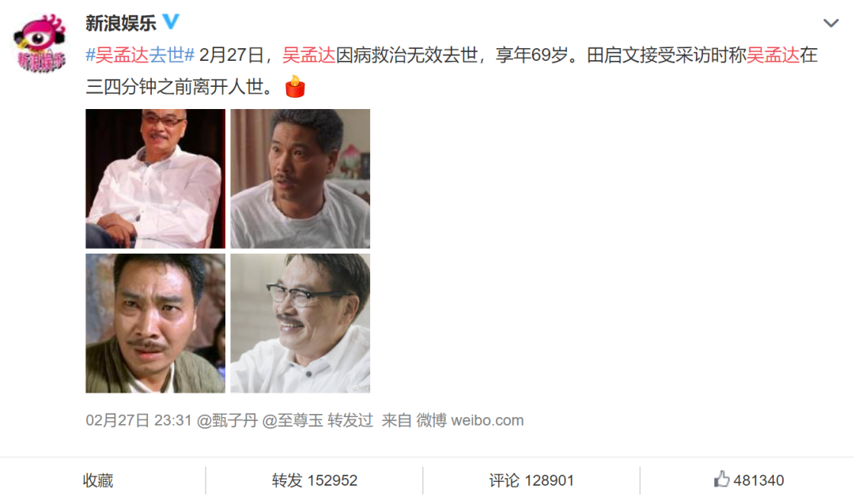Open 评论 128901 comments
854x504 pixels.
531,480
